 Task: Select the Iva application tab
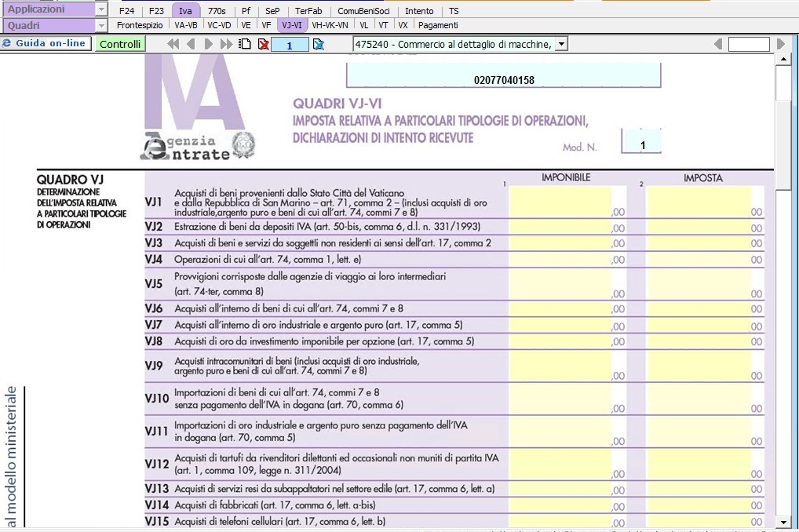pyautogui.click(x=185, y=11)
